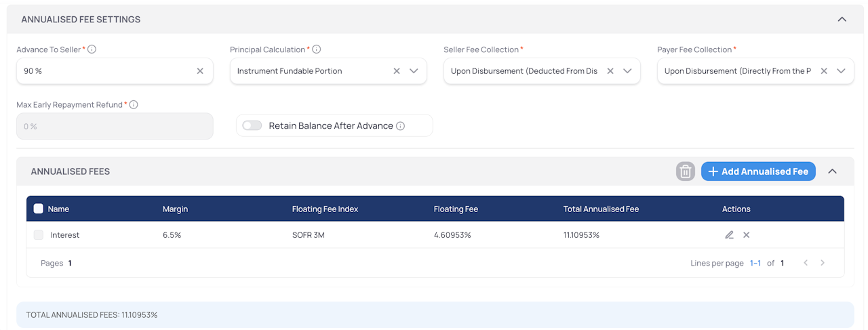Click info icon next to Max Early Repayment Refund
This screenshot has height=330, width=868.
coord(134,105)
